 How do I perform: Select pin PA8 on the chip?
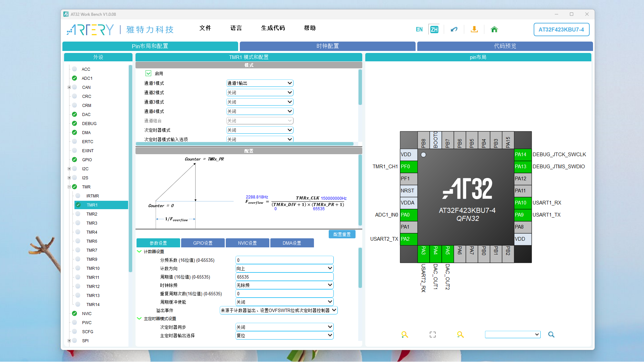click(x=523, y=227)
